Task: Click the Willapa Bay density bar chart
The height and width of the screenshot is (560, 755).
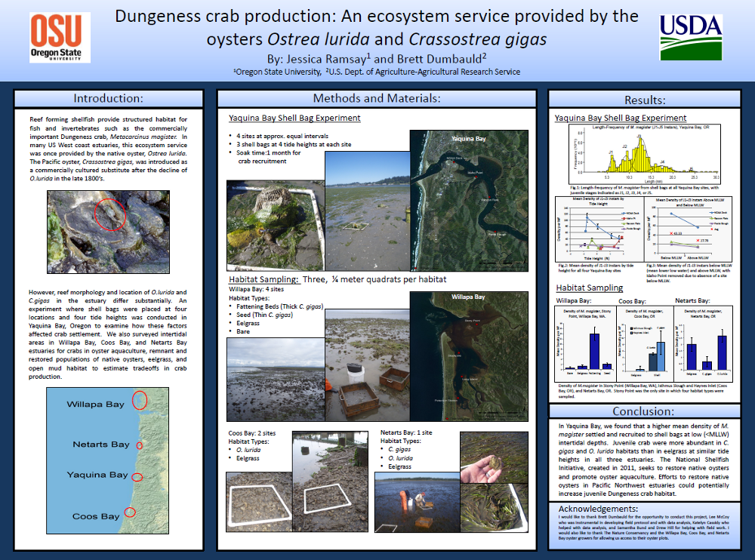Action: point(586,344)
